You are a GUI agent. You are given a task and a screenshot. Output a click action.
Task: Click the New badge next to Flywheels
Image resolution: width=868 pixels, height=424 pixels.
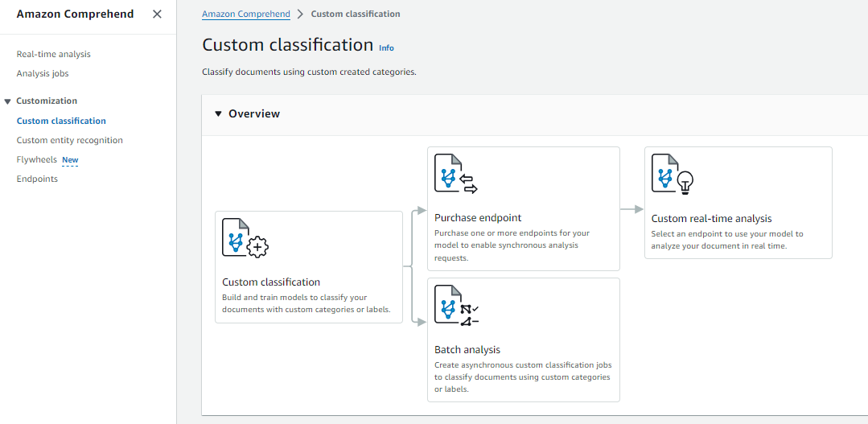70,160
